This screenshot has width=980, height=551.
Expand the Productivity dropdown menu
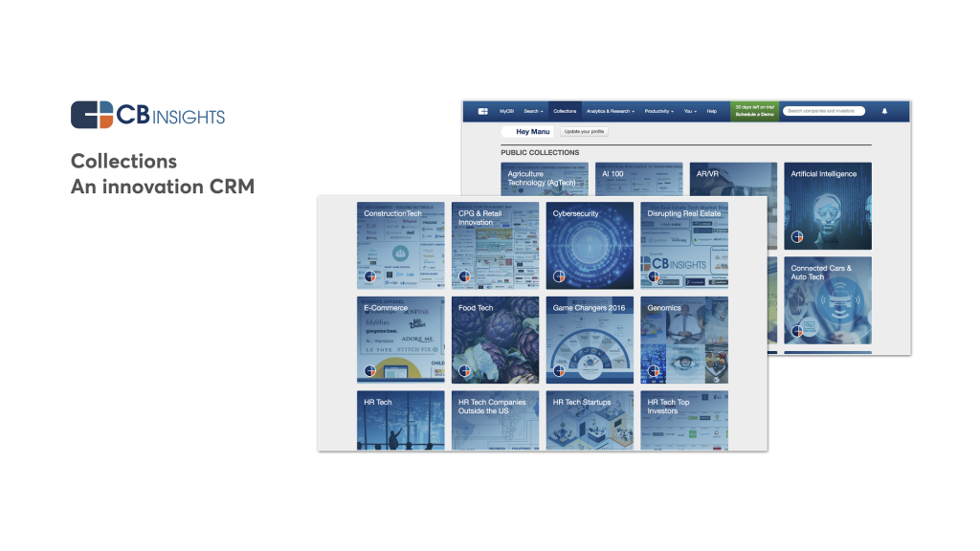pyautogui.click(x=658, y=111)
